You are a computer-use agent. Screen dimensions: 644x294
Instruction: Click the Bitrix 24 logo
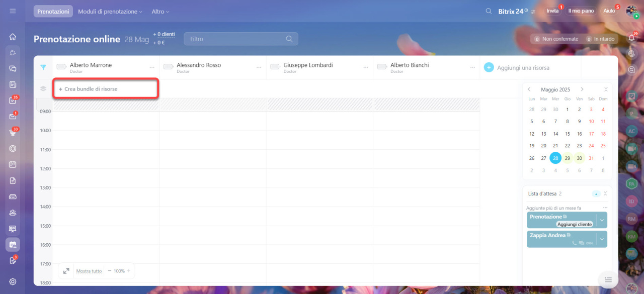pos(513,11)
